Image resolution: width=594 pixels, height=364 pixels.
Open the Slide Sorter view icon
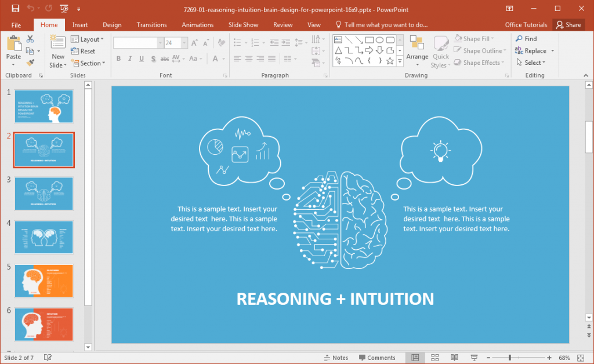click(434, 357)
